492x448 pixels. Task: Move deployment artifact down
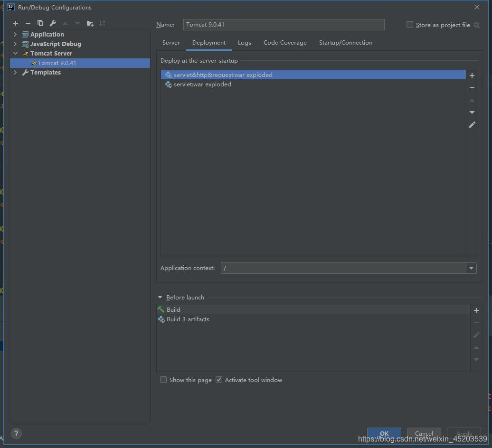[472, 112]
